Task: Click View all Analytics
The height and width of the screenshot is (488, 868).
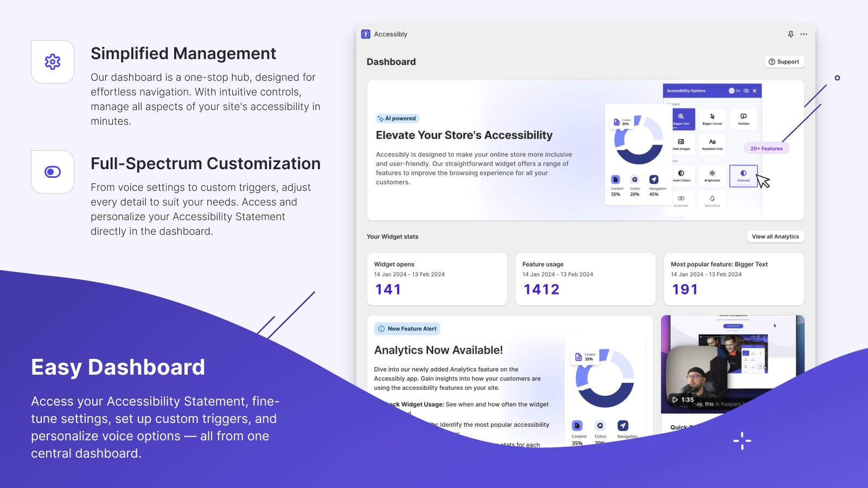Action: pos(775,236)
